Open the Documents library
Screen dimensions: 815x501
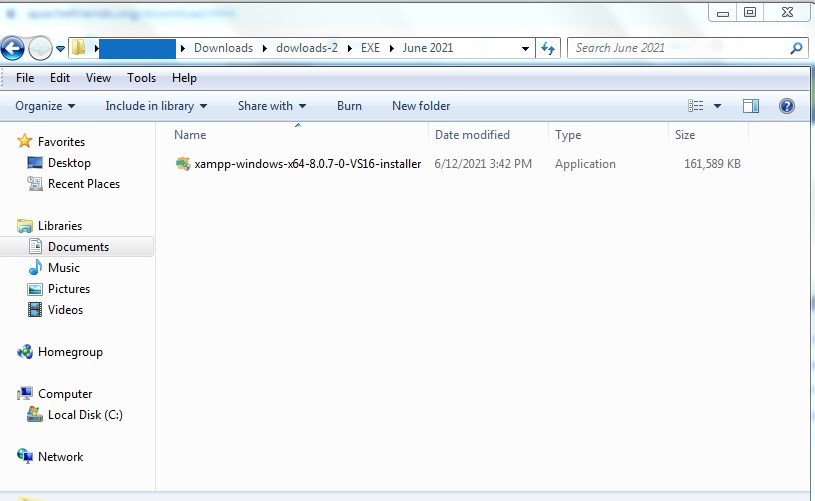(x=78, y=246)
